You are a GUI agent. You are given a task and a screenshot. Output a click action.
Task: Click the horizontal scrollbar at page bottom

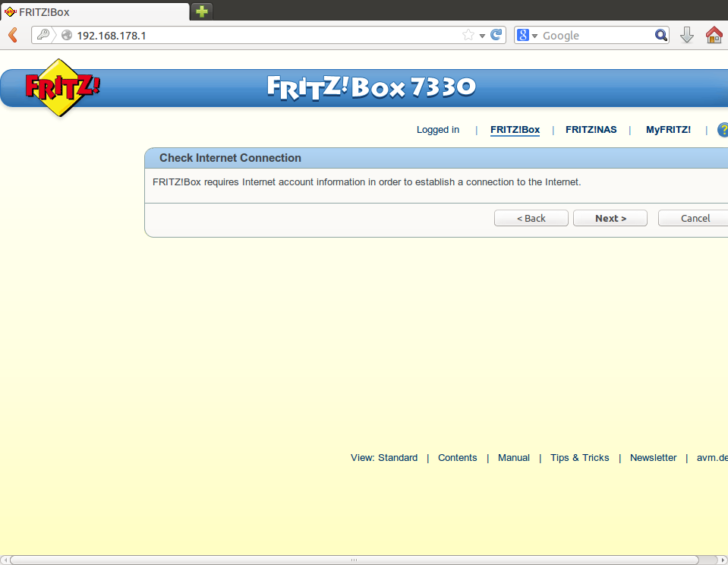[354, 560]
